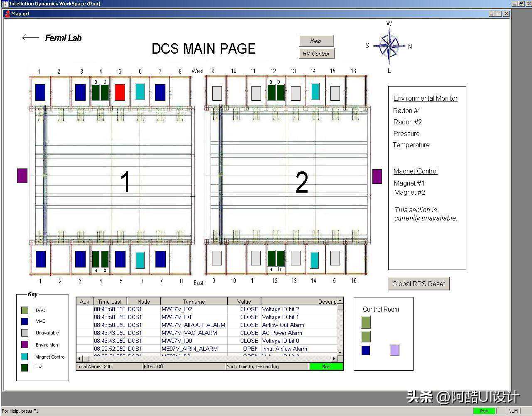The width and height of the screenshot is (532, 416).
Task: Click the lavender box in Control Room
Action: [x=394, y=350]
